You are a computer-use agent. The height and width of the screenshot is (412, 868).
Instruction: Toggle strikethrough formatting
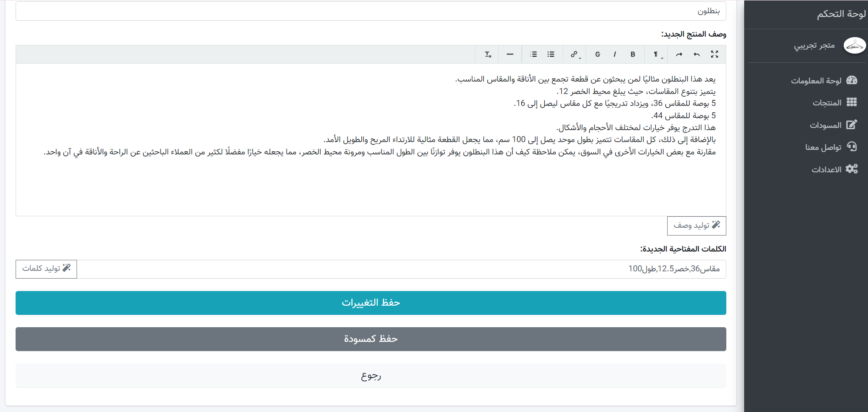tap(597, 55)
